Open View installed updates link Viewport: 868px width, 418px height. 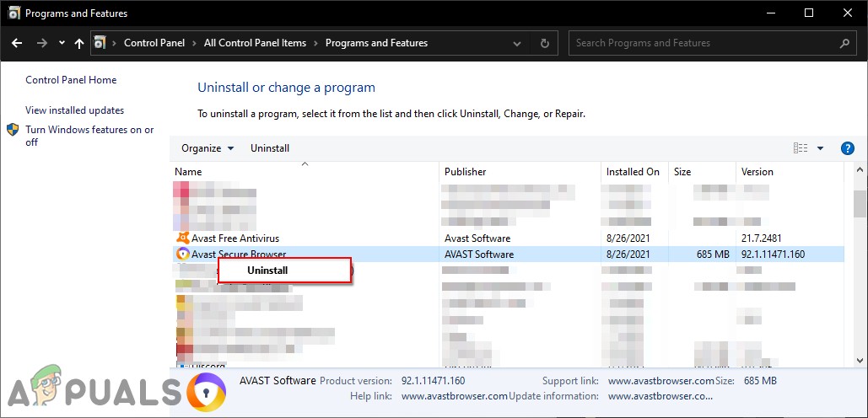74,110
